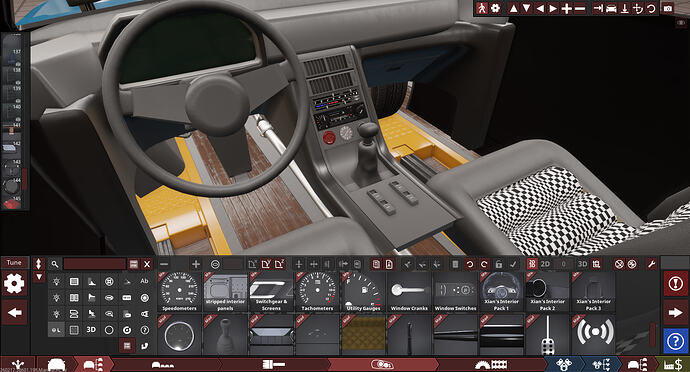Decrease value with the fixture toolbar minus
Viewport: 690px width, 372px height.
tap(164, 264)
